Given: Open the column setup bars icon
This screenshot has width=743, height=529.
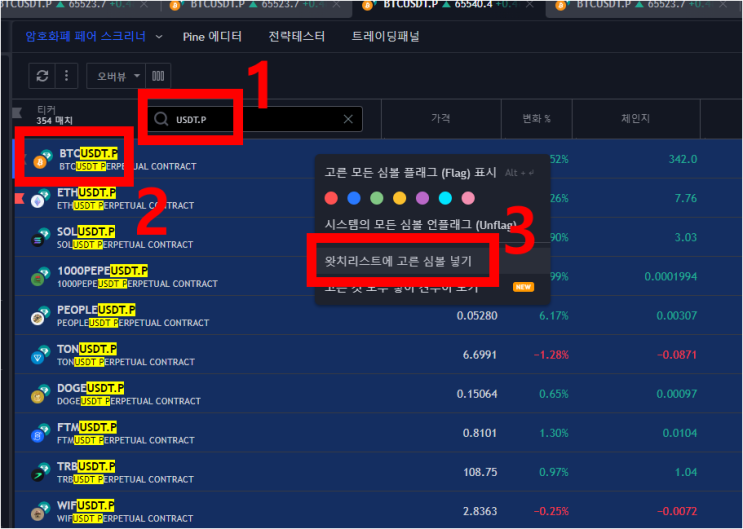Looking at the screenshot, I should pos(158,76).
